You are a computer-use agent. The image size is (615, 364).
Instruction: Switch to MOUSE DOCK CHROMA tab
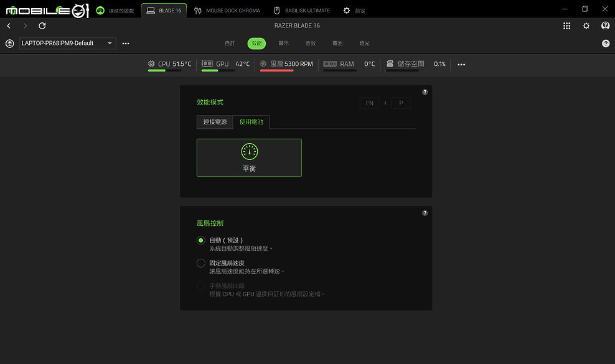(227, 11)
